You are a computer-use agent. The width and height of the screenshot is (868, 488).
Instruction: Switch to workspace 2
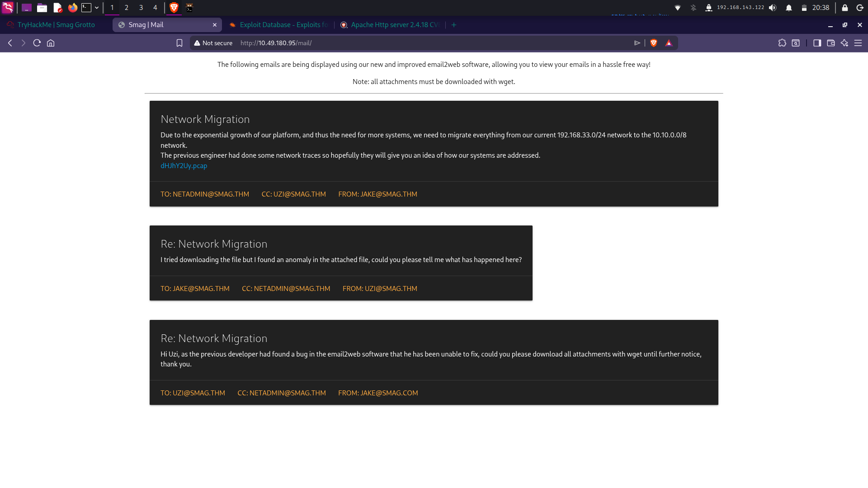[x=127, y=8]
